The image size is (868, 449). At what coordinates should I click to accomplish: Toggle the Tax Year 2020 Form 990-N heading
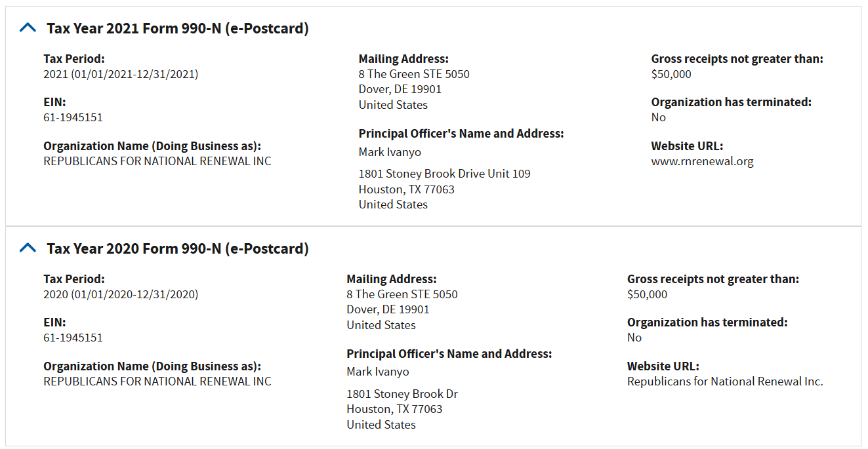[x=177, y=248]
